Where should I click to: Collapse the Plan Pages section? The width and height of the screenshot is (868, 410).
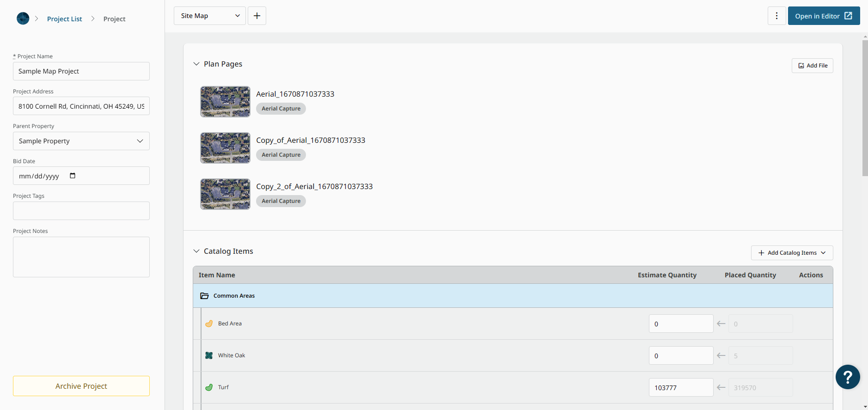tap(196, 64)
